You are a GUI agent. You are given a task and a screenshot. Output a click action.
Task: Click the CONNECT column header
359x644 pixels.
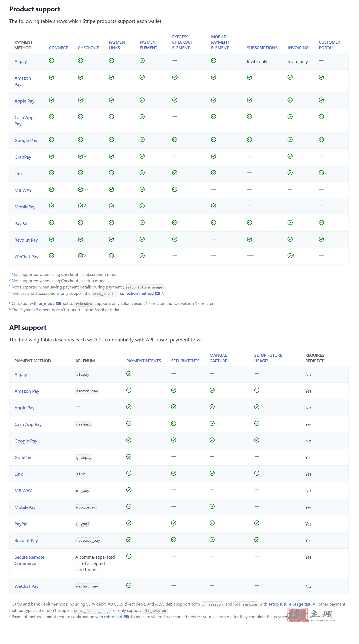pyautogui.click(x=58, y=48)
